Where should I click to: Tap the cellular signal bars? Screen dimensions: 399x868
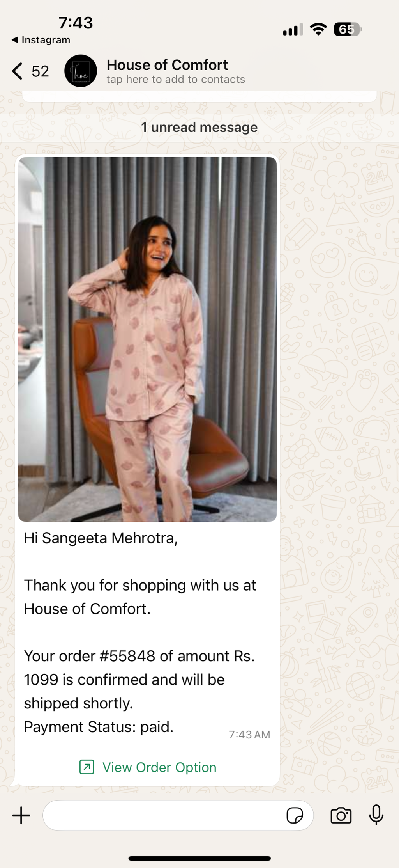click(293, 30)
